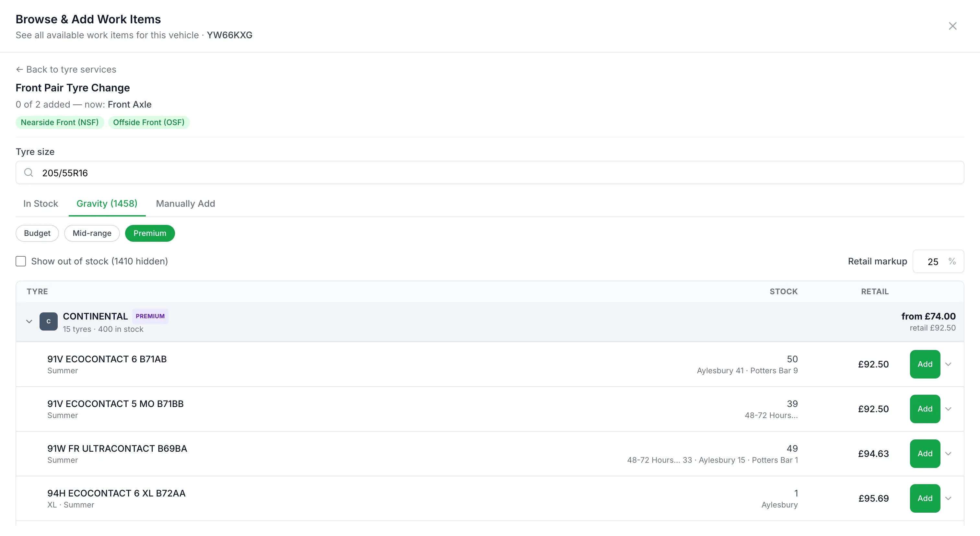
Task: Close the Browse & Add Work Items dialog
Action: click(x=952, y=26)
